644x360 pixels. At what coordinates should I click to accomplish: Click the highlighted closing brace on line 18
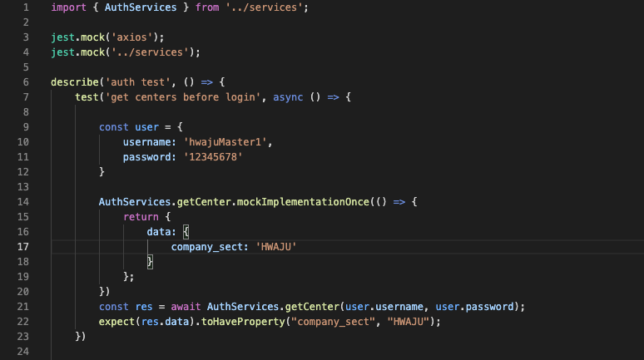pyautogui.click(x=150, y=262)
